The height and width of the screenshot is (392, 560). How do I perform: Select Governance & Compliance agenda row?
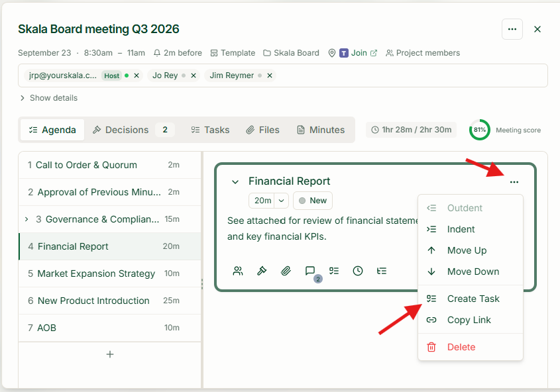pyautogui.click(x=109, y=219)
